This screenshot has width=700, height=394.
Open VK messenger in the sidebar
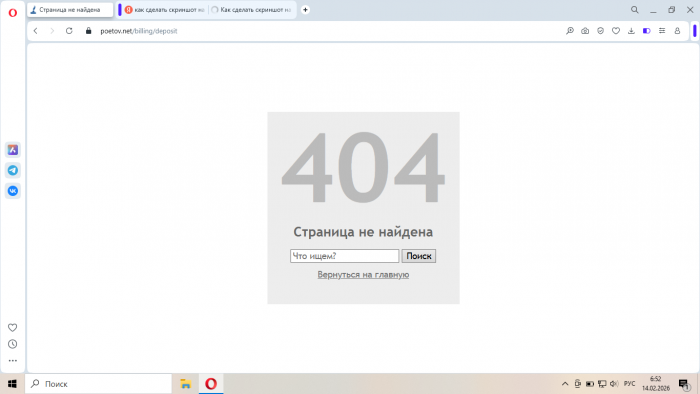coord(12,191)
